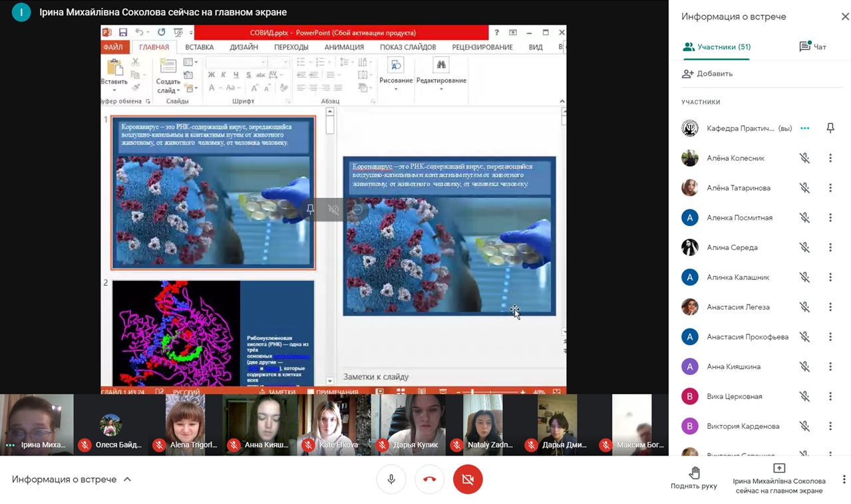Viewport: 851px width, 504px height.
Task: Mute Алинка Калашник in participant list
Action: pyautogui.click(x=804, y=277)
